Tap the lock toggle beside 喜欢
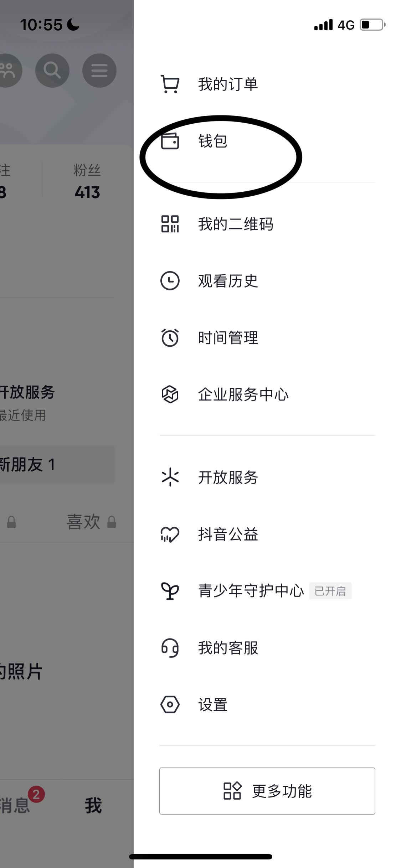This screenshot has height=868, width=401. 111,522
